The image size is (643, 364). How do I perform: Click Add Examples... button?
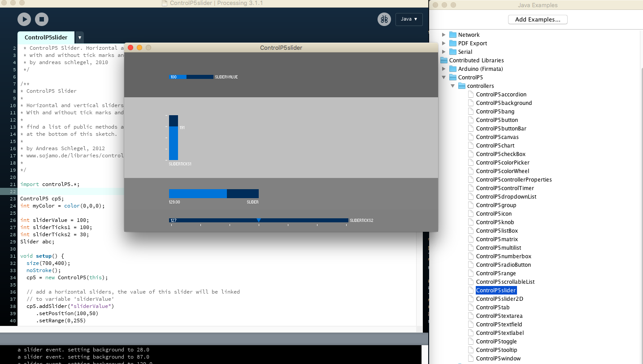(x=538, y=20)
